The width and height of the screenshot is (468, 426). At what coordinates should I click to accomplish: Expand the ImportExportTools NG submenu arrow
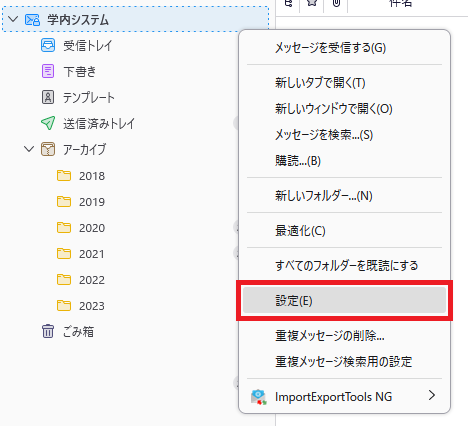click(x=432, y=396)
